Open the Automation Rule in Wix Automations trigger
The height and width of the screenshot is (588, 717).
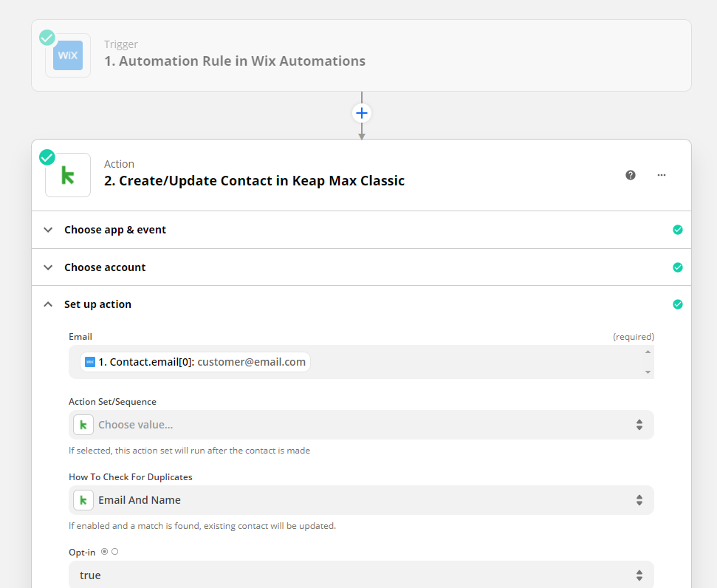pyautogui.click(x=235, y=61)
